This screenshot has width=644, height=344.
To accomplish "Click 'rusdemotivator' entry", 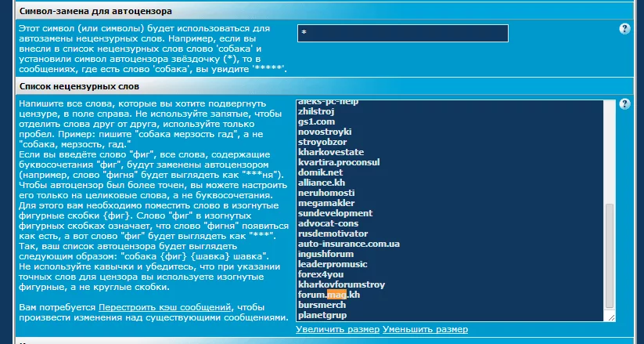I will [333, 234].
